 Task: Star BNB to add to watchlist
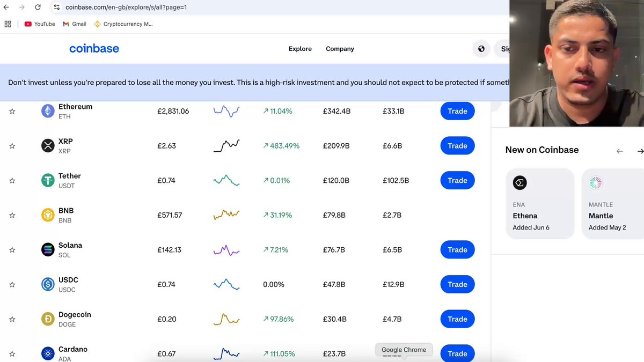click(12, 215)
